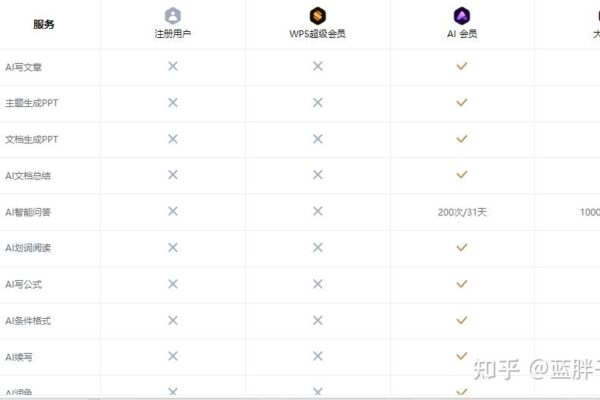Click the 200次/31天 quota text
Image resolution: width=600 pixels, height=400 pixels.
(x=462, y=212)
